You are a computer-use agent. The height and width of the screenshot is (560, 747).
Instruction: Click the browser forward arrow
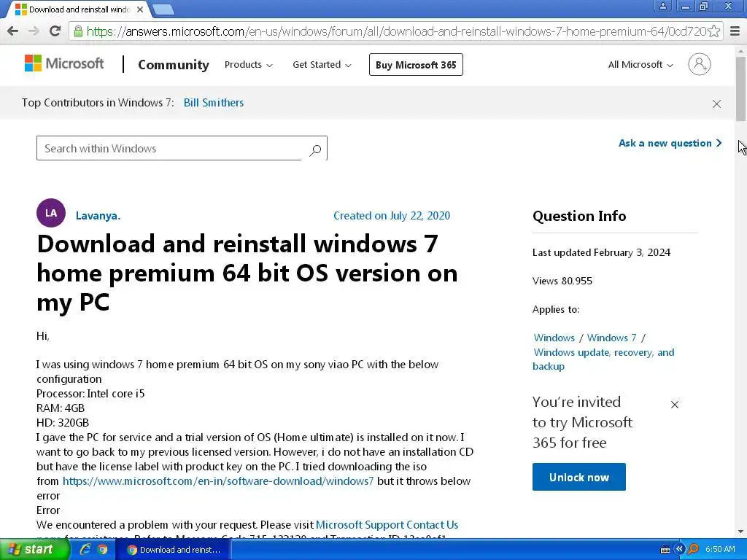coord(34,31)
